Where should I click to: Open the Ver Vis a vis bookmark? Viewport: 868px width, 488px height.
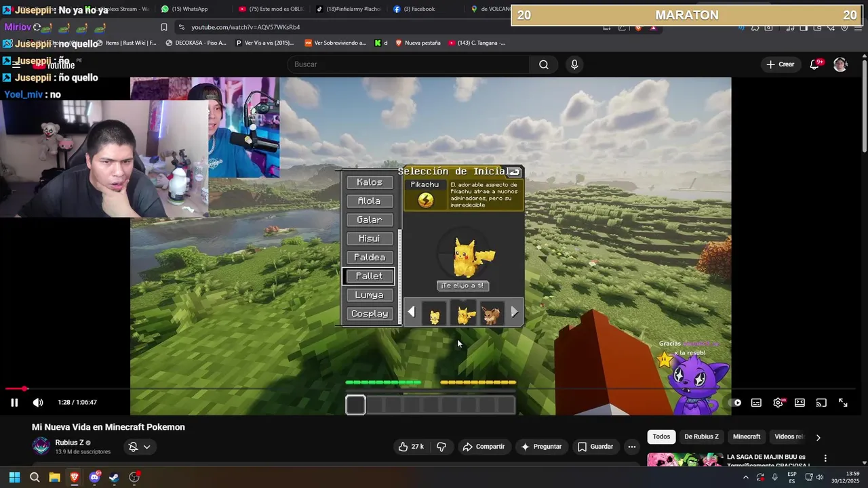point(264,43)
